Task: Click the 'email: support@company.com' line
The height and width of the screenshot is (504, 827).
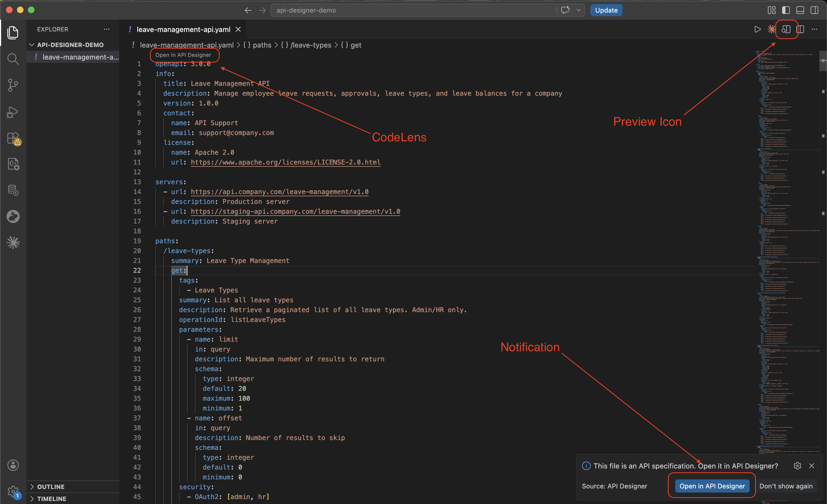Action: (x=223, y=133)
